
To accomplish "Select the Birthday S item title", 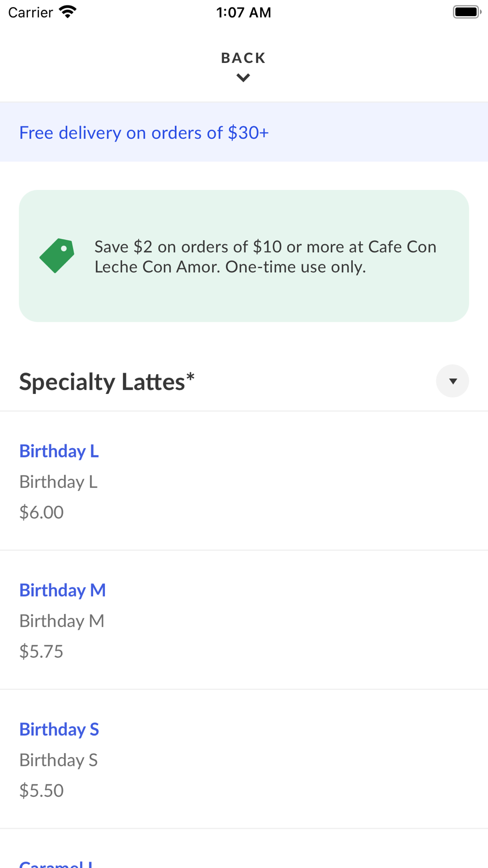I will tap(59, 729).
